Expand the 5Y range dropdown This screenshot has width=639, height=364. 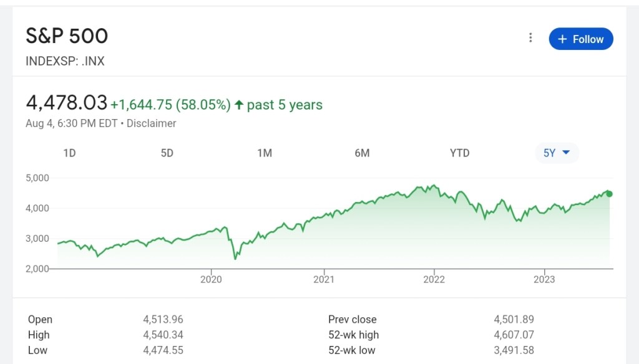click(557, 153)
